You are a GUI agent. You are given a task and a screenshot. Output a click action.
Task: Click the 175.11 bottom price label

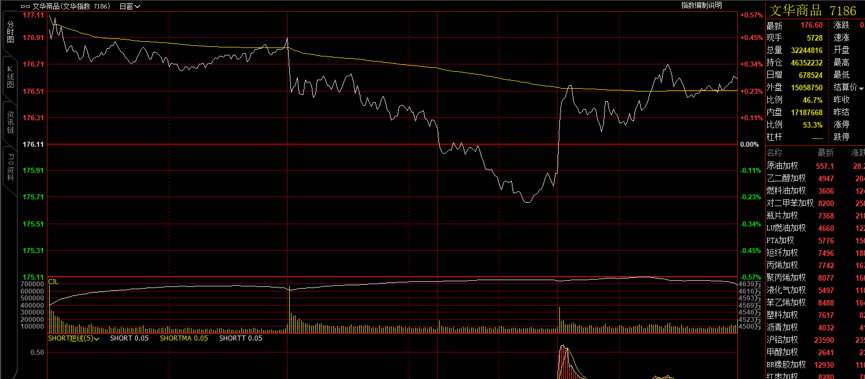tap(34, 277)
